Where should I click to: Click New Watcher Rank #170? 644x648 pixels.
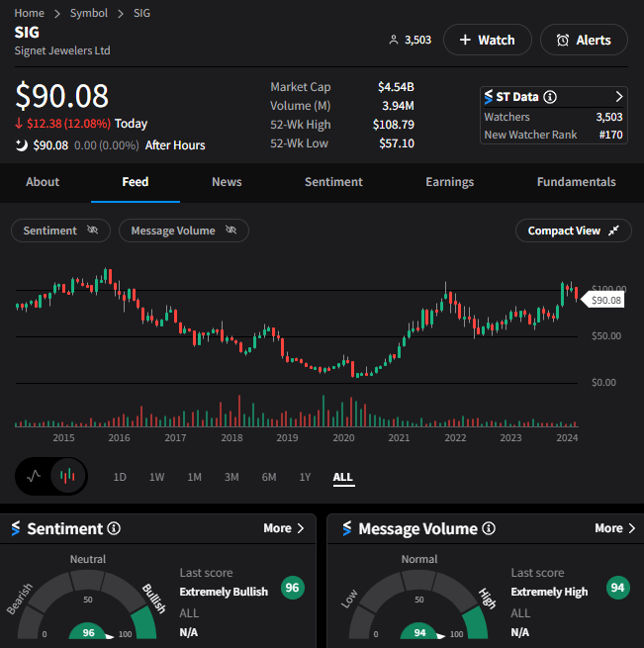[x=553, y=135]
